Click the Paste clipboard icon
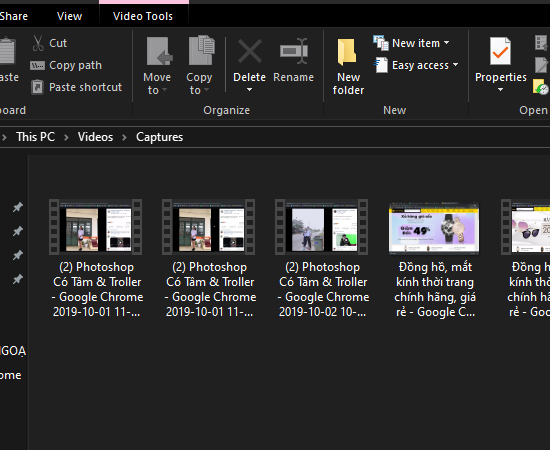This screenshot has width=550, height=450. (x=7, y=51)
